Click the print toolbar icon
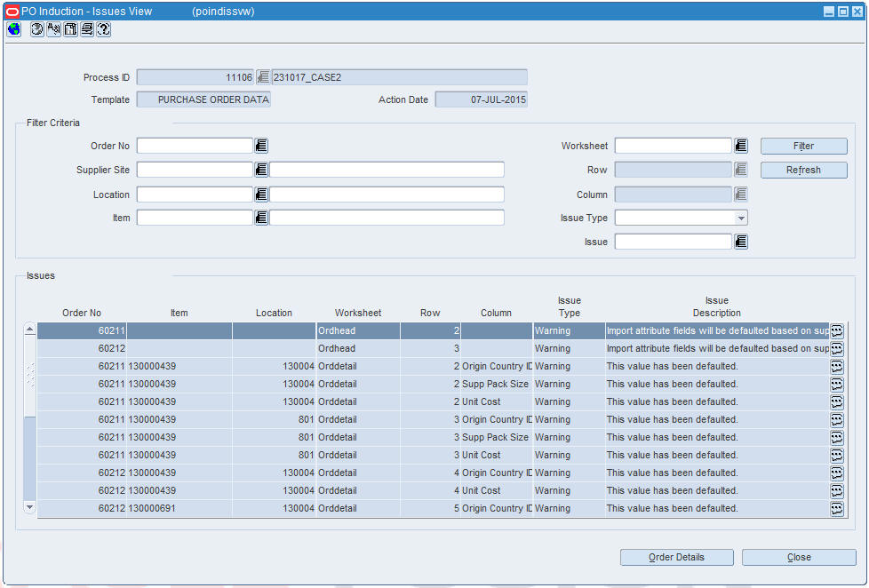Viewport: 869px width, 588px height. click(x=87, y=29)
